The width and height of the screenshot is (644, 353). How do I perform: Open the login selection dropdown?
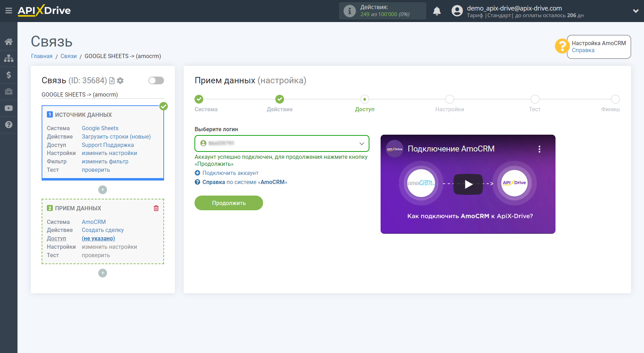click(x=282, y=143)
